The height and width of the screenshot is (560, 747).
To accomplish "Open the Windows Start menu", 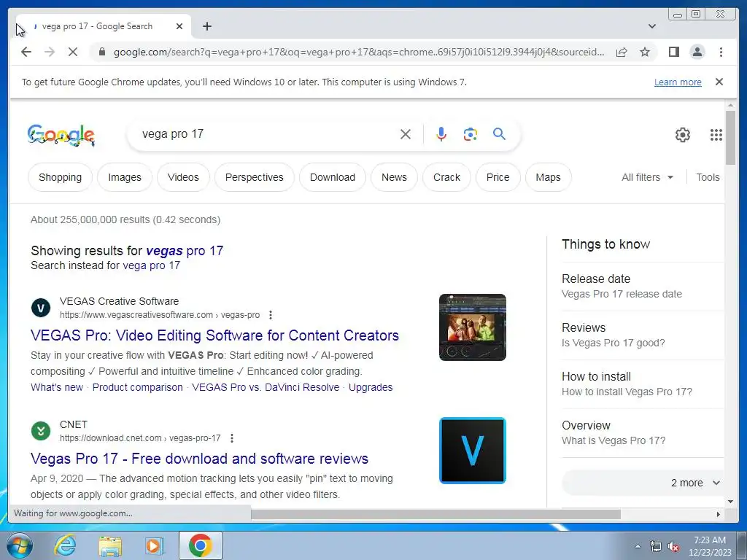I will click(x=19, y=545).
